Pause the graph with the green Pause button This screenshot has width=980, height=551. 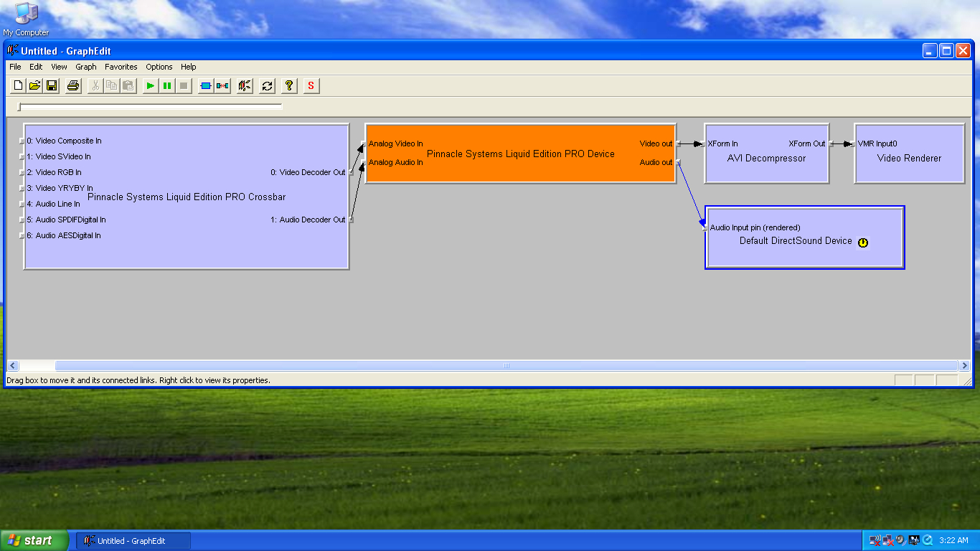pyautogui.click(x=166, y=85)
